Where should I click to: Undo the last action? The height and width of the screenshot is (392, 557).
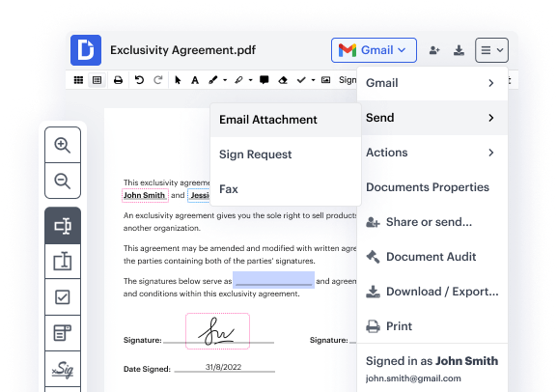tap(139, 80)
